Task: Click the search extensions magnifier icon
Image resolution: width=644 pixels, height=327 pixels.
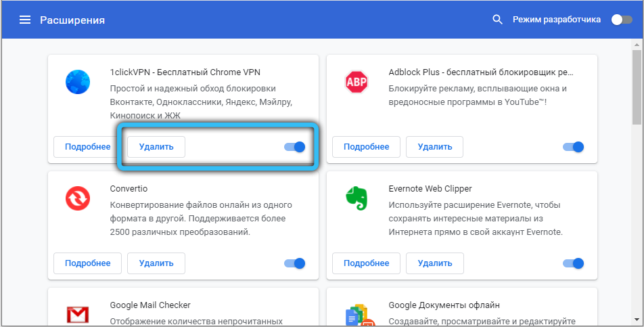Action: [x=497, y=20]
